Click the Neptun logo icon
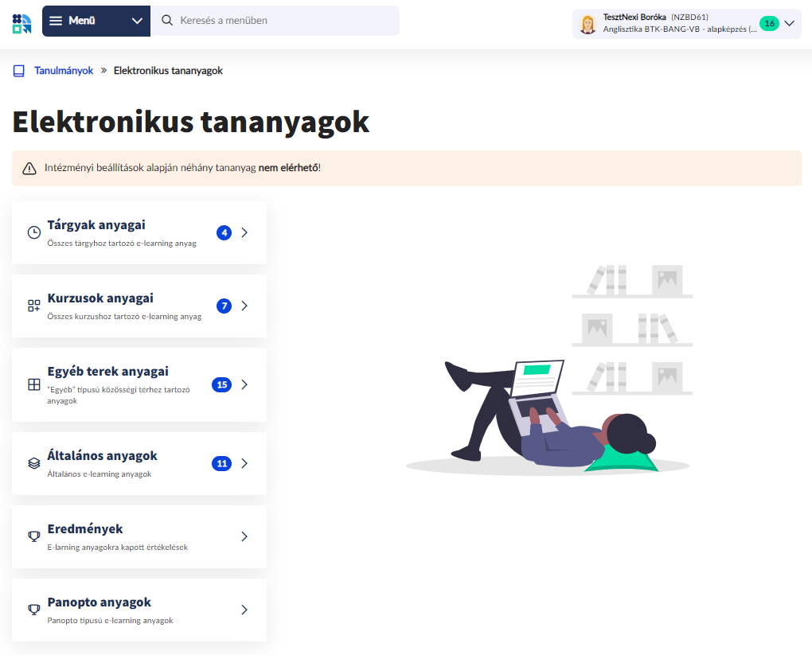 22,23
